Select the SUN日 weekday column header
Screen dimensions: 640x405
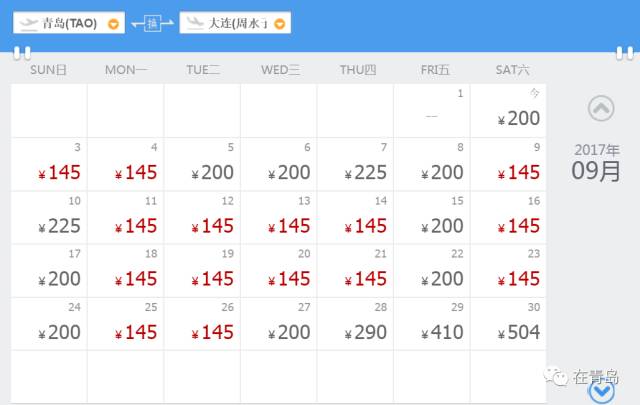coord(48,69)
